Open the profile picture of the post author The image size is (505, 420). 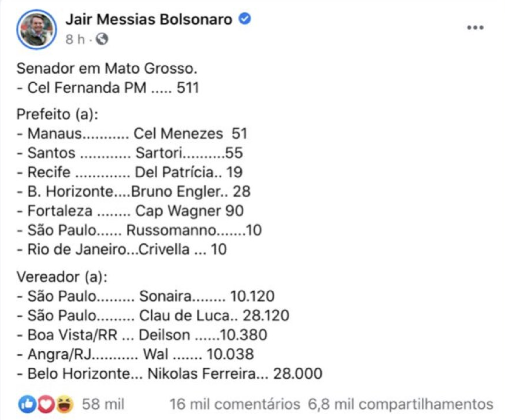click(37, 29)
